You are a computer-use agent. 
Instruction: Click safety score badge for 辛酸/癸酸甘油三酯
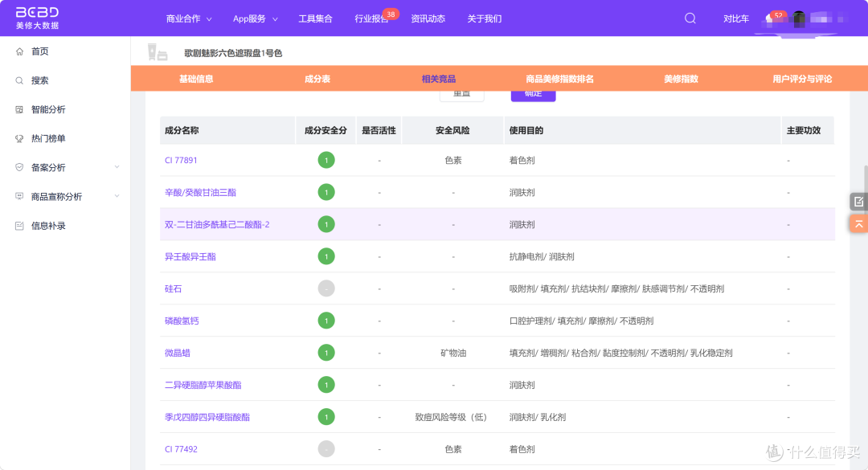click(326, 192)
